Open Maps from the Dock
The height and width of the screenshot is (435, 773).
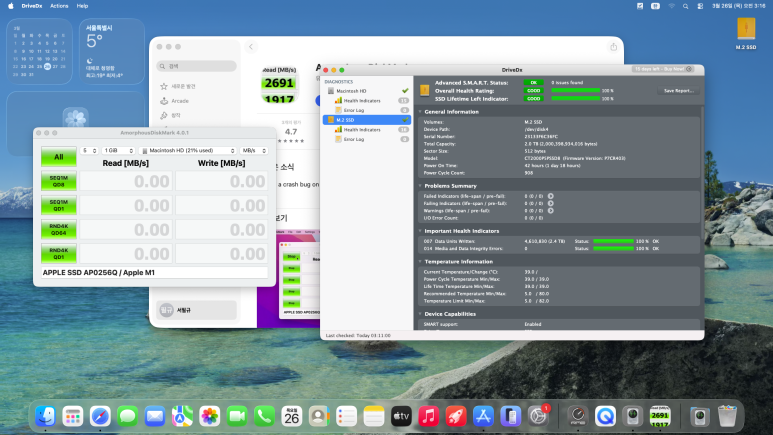(182, 416)
